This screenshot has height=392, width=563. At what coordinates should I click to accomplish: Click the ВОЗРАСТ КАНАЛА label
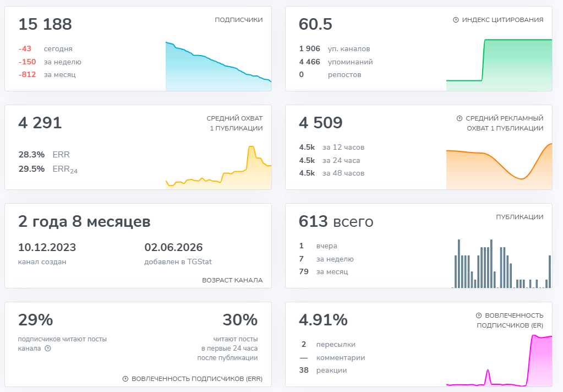(232, 280)
